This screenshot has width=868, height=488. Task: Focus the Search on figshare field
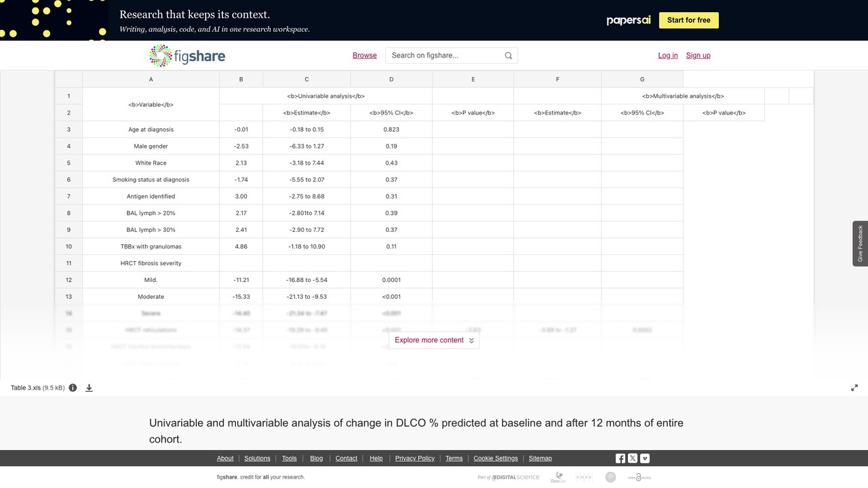(446, 56)
